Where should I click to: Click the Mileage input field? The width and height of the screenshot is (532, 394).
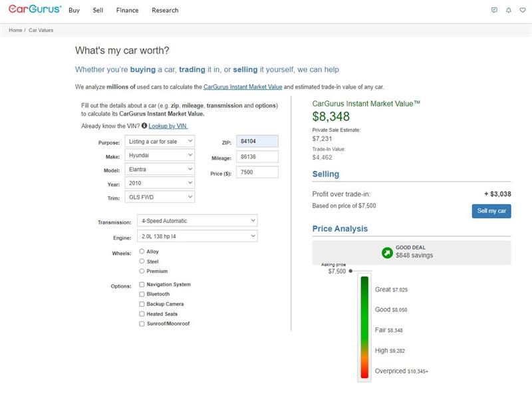click(257, 158)
